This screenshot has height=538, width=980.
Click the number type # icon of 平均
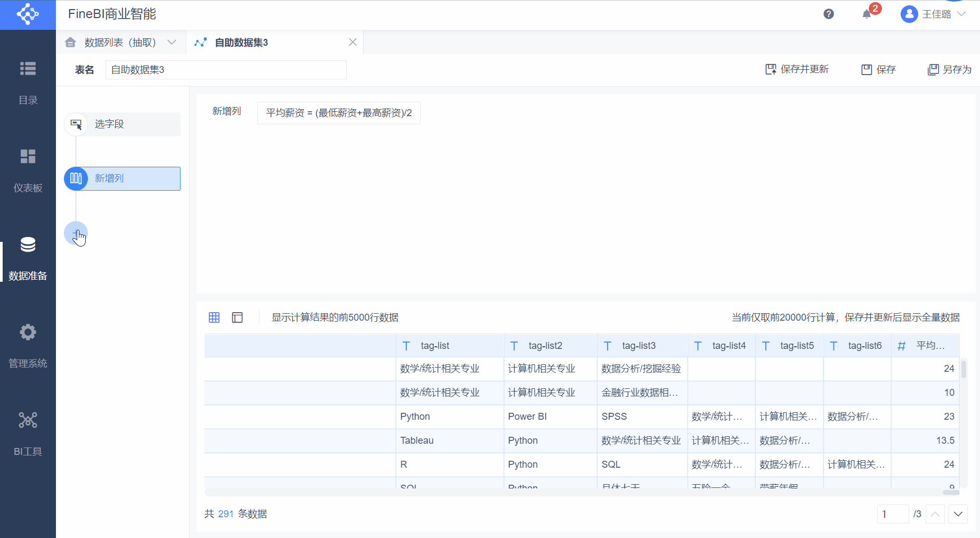point(901,346)
